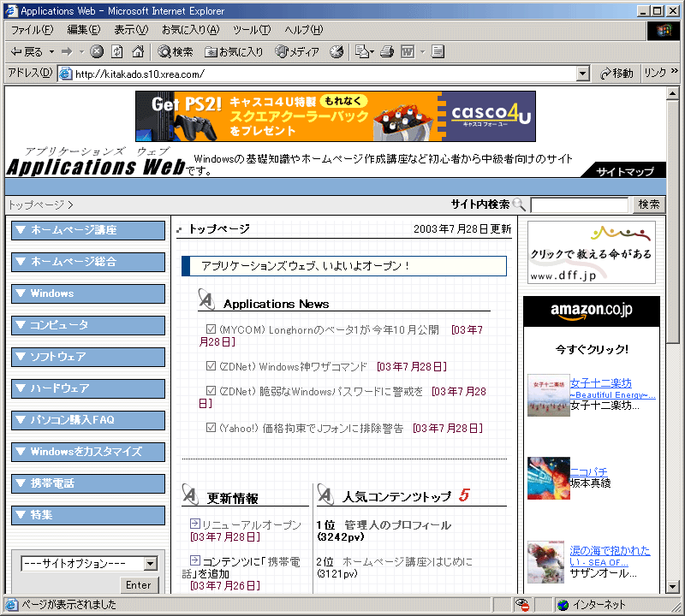685x616 pixels.
Task: Click the Edit page icon in toolbar
Action: [x=408, y=51]
